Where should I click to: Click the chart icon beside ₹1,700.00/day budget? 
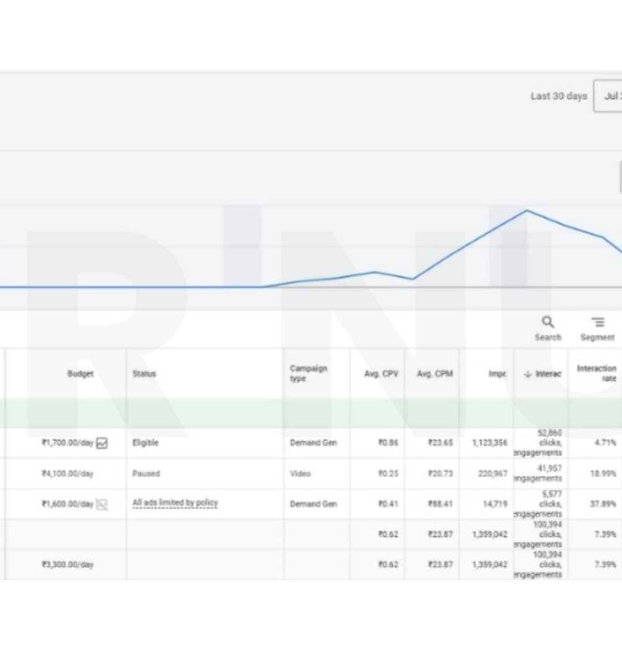coord(102,443)
